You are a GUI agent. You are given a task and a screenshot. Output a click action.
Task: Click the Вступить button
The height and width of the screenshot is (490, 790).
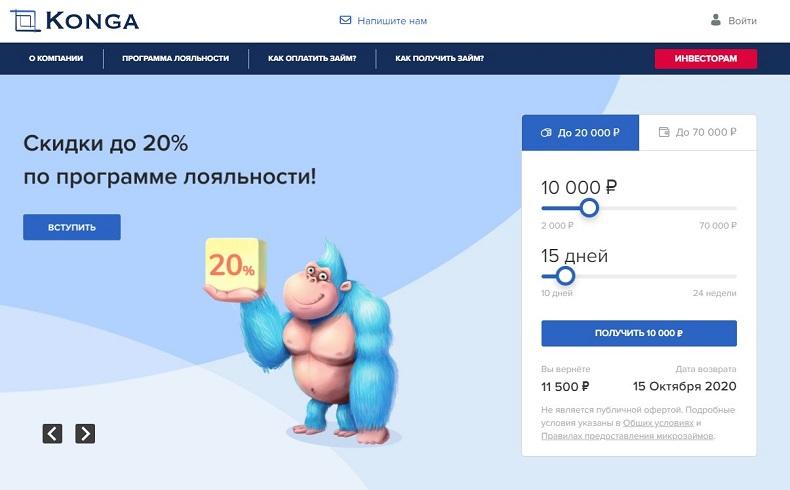tap(72, 227)
